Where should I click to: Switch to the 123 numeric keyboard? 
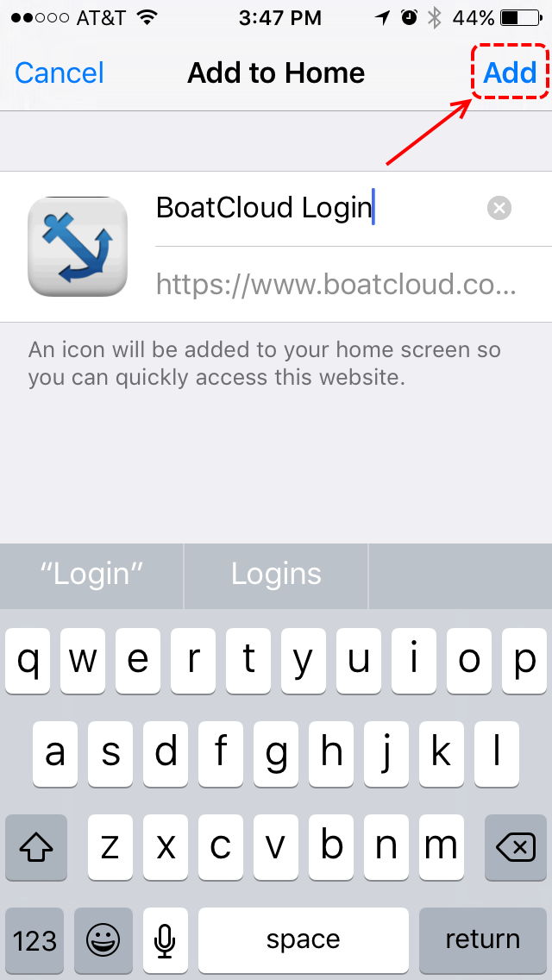point(34,940)
